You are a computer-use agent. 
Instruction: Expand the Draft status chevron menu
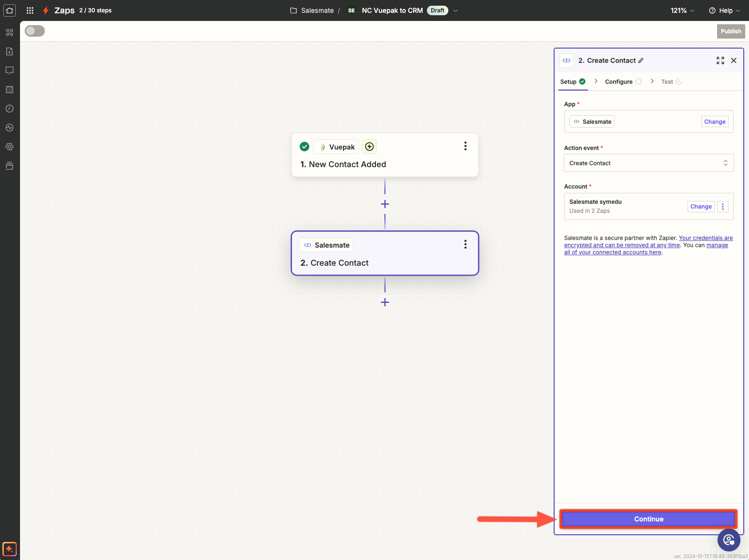pos(455,10)
